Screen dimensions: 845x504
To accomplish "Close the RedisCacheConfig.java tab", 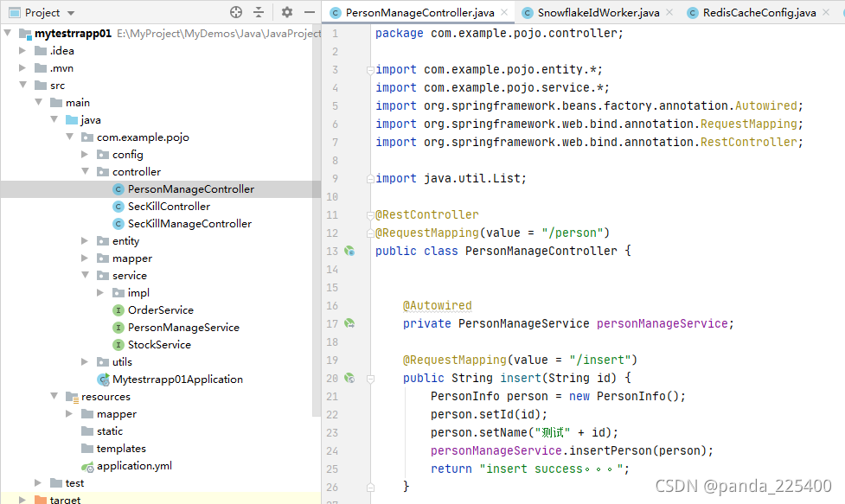I will (826, 12).
